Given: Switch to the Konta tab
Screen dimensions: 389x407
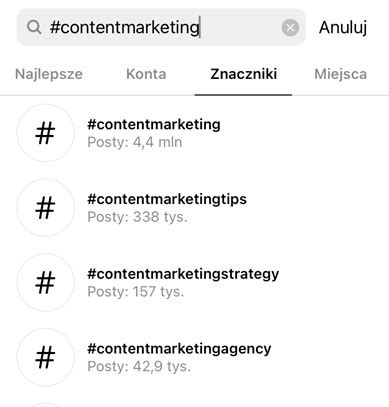Looking at the screenshot, I should (146, 74).
